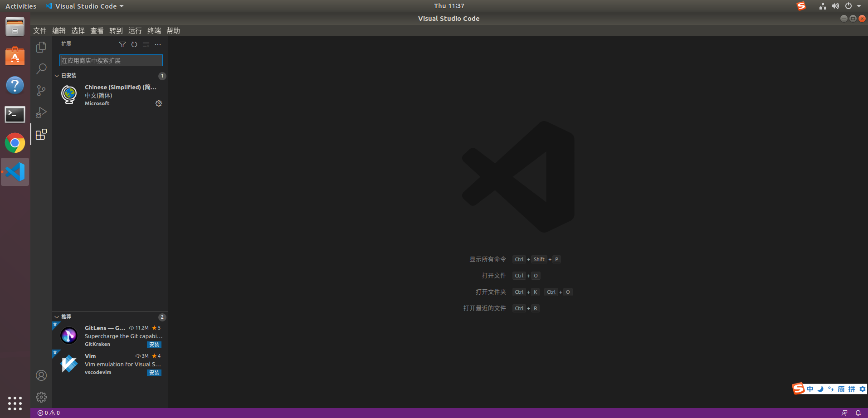Image resolution: width=868 pixels, height=418 pixels.
Task: Open the extensions panel more actions menu
Action: click(x=158, y=44)
